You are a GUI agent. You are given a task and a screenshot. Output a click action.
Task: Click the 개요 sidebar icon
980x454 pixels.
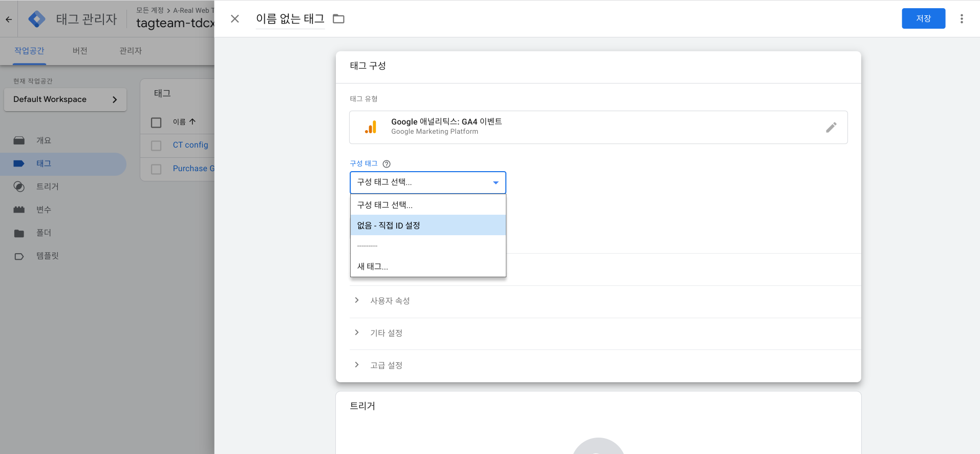point(19,140)
